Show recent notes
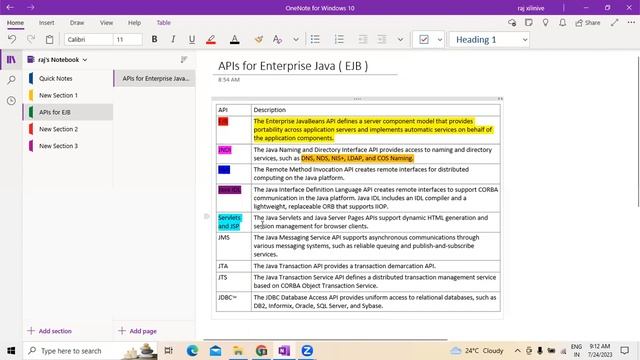Viewport: 640px width, 360px height. tap(11, 100)
